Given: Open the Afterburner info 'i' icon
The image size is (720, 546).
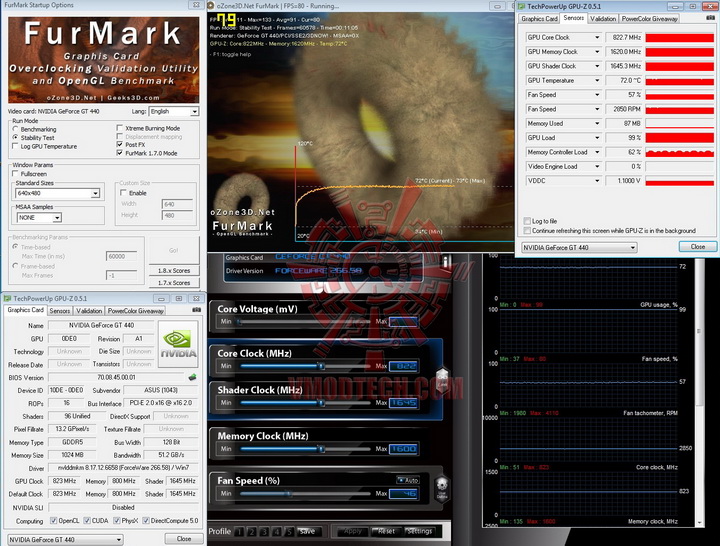Looking at the screenshot, I should point(445,262).
